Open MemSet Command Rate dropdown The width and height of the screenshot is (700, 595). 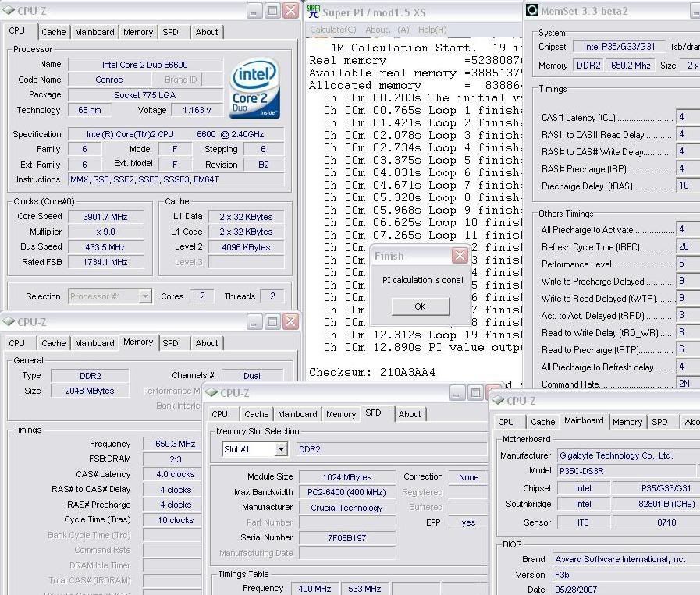click(688, 383)
